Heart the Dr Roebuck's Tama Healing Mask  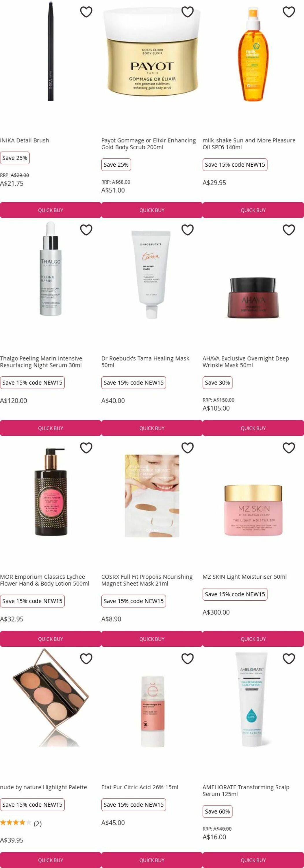(188, 230)
